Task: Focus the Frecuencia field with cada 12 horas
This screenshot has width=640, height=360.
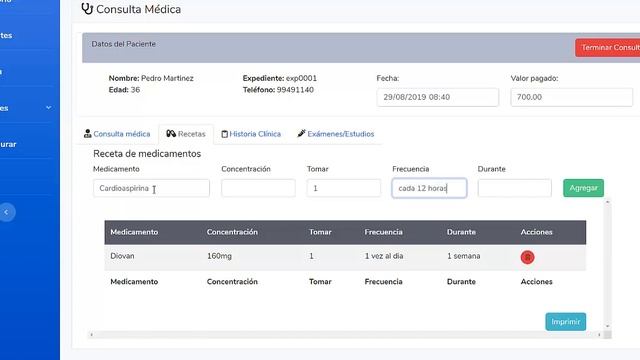Action: (429, 188)
